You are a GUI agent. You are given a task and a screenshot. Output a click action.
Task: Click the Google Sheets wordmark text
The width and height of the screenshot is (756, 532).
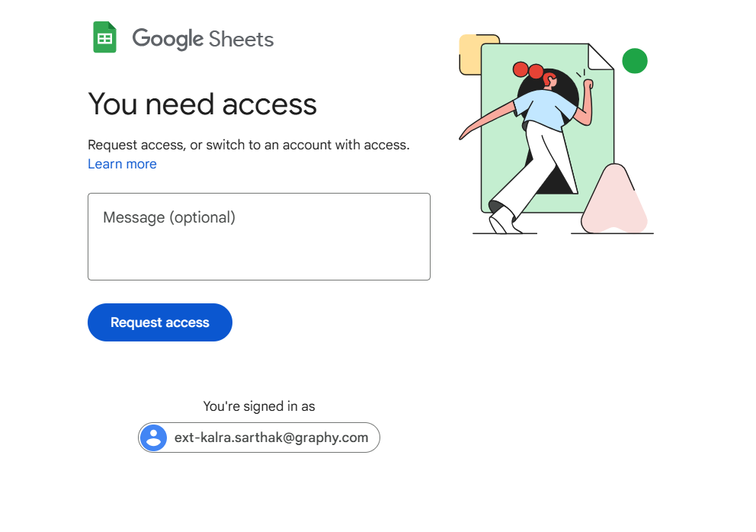point(203,39)
